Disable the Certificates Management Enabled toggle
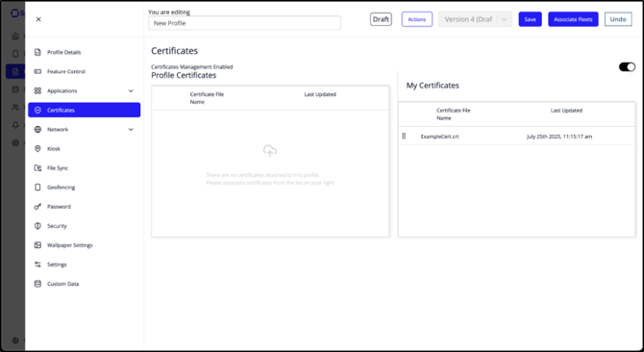 (627, 67)
